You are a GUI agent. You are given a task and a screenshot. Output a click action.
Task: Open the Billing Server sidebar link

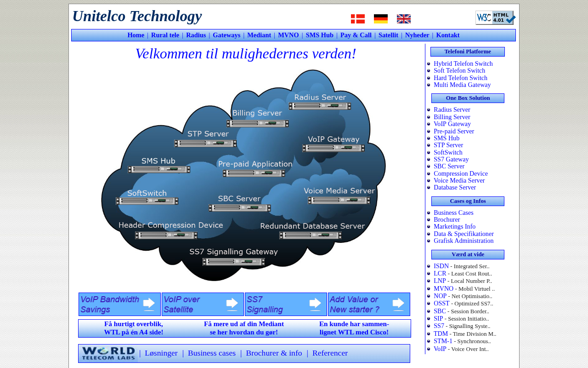point(452,117)
